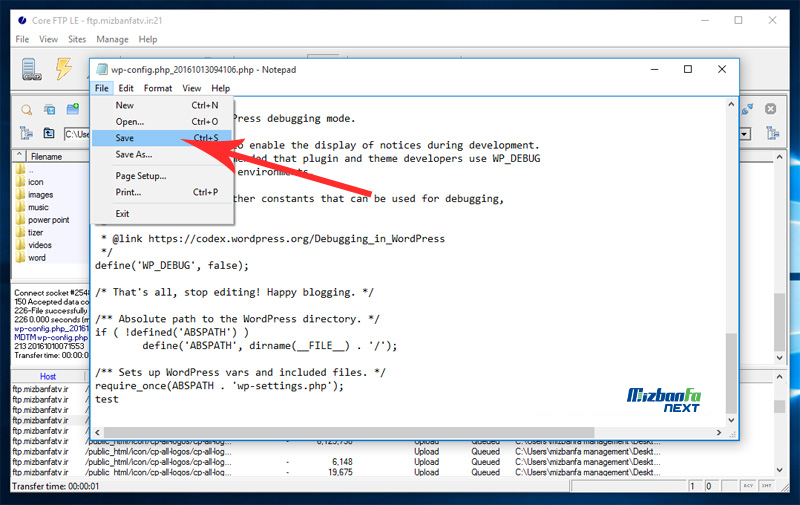The image size is (800, 505).
Task: Click the XMT indicator in status bar
Action: pos(766,486)
